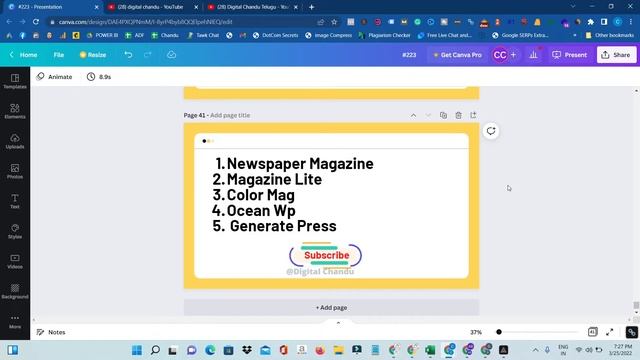Click the browser address bar
This screenshot has width=640, height=360.
click(185, 22)
